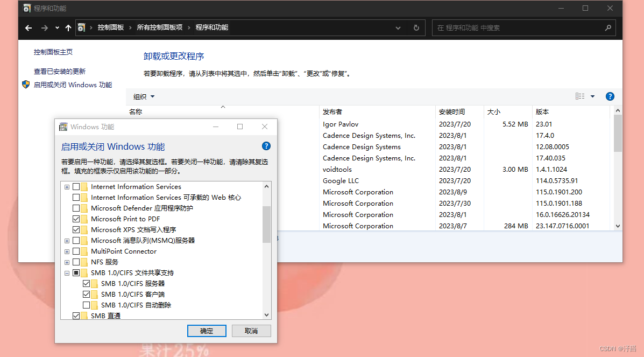
Task: Check SMB 1.0/CIFS 自动删除
Action: pyautogui.click(x=86, y=305)
